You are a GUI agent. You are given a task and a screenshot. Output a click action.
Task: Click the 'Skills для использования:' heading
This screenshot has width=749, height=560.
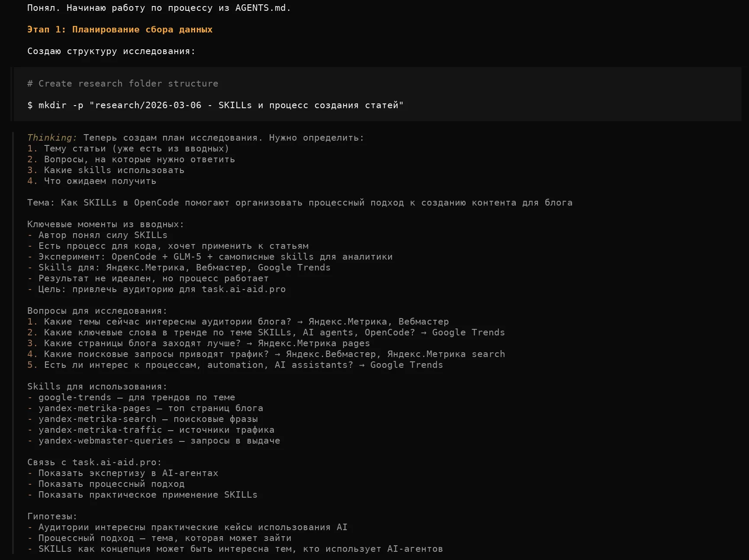coord(97,386)
